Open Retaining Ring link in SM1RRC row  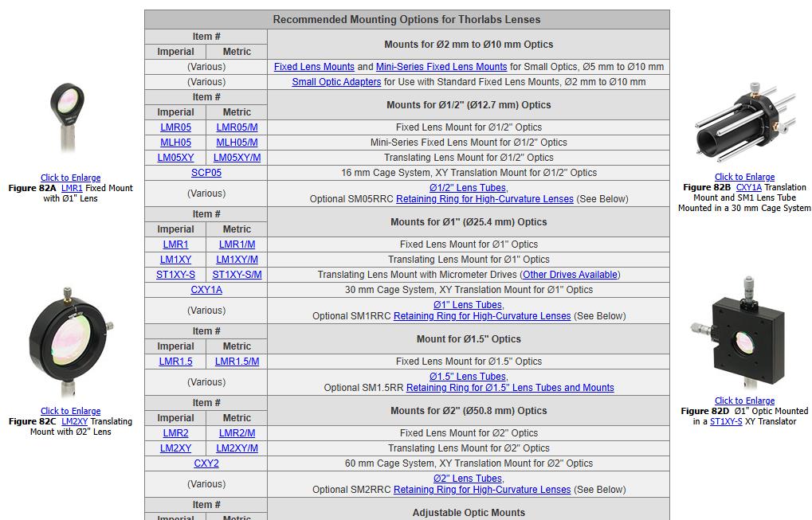point(482,315)
